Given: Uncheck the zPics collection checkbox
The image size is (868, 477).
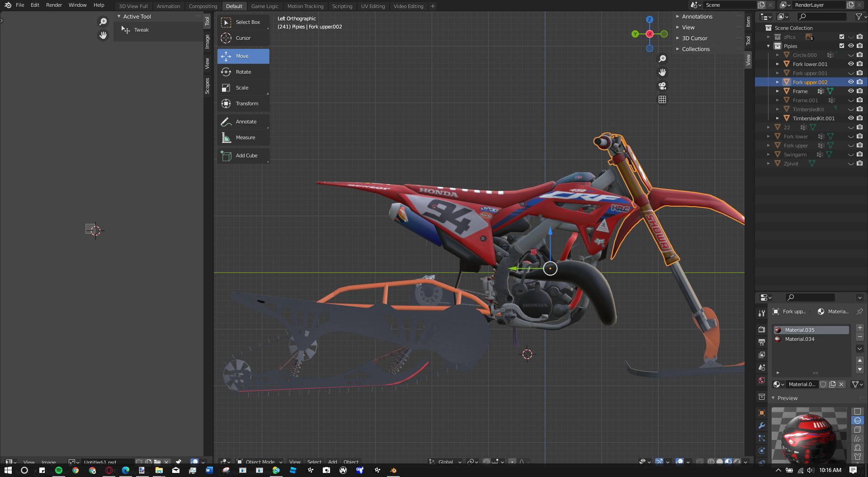Looking at the screenshot, I should [842, 37].
